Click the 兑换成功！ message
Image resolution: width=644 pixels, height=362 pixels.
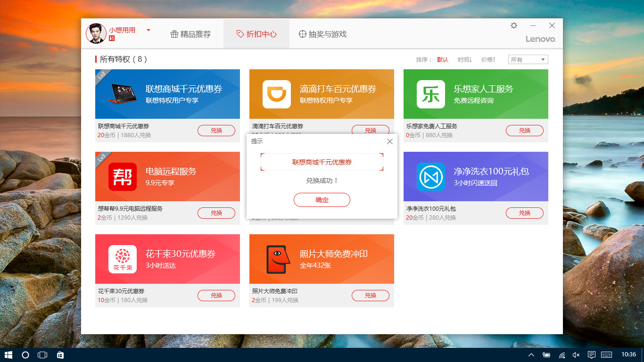pyautogui.click(x=322, y=181)
